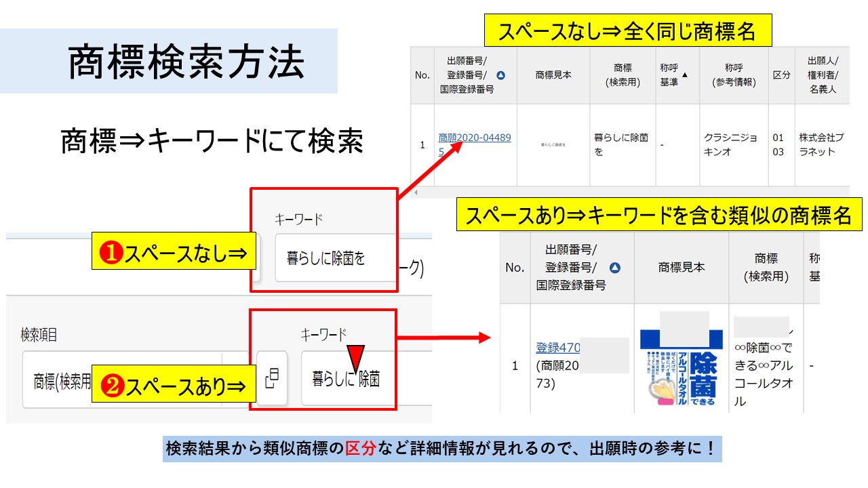Click the 区分 column header
This screenshot has width=868, height=488.
(781, 75)
